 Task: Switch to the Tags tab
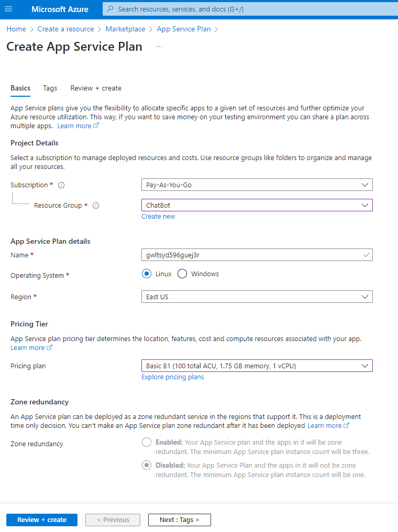[50, 88]
